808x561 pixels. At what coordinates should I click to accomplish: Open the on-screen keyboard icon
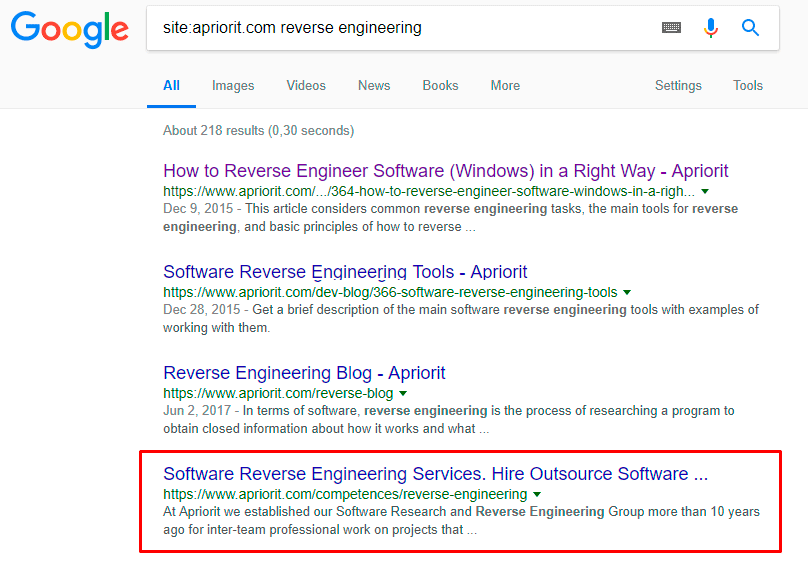coord(671,27)
